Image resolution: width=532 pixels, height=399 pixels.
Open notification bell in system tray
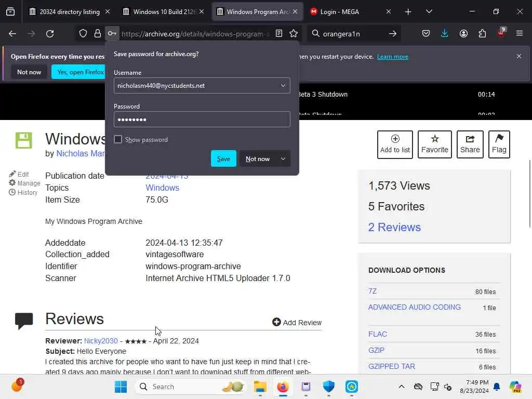click(x=497, y=387)
